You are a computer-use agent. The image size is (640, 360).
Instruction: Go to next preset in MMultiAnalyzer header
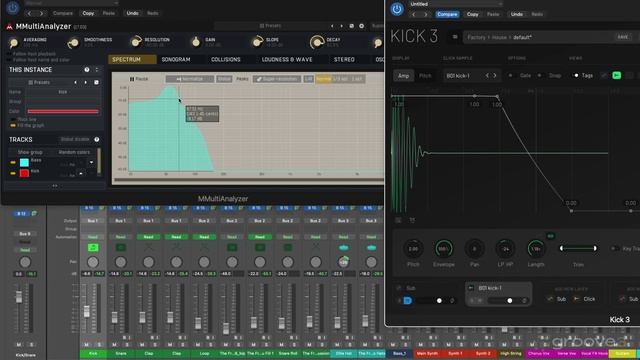point(41,13)
